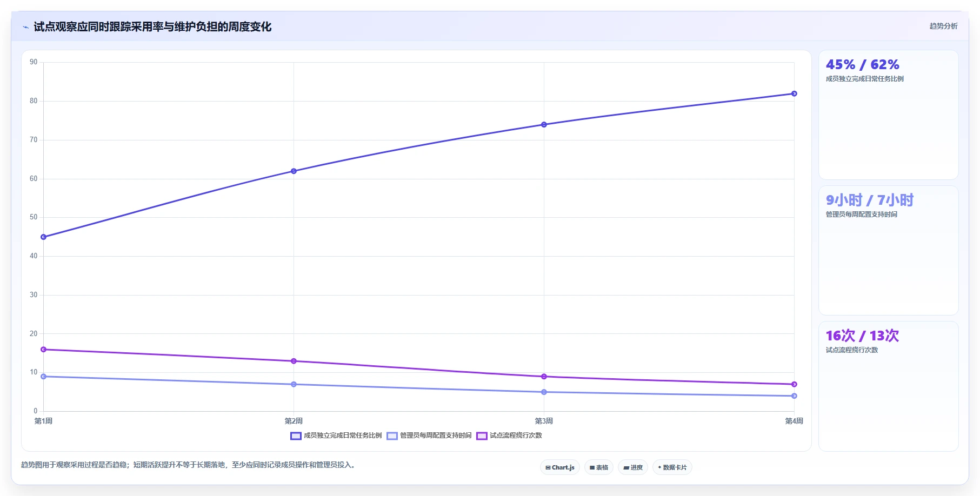The height and width of the screenshot is (496, 980).
Task: Click the purple legend color box
Action: click(x=482, y=436)
